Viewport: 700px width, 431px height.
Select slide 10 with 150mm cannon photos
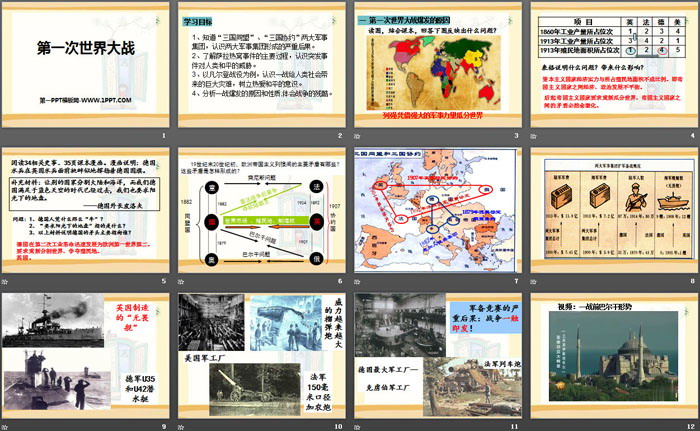tap(262, 356)
